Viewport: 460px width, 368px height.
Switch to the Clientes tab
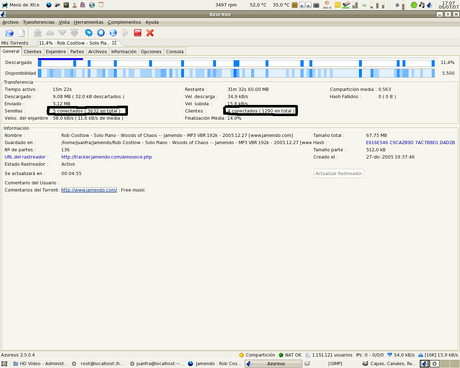point(33,52)
